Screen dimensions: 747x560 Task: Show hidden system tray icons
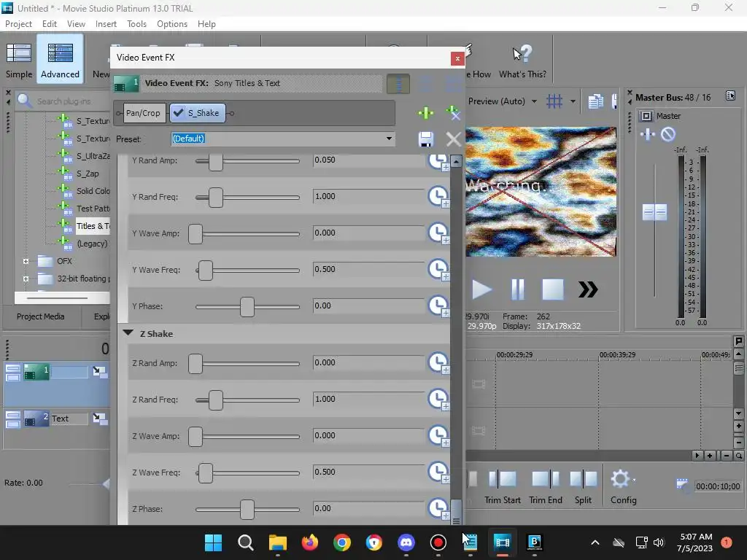click(595, 542)
